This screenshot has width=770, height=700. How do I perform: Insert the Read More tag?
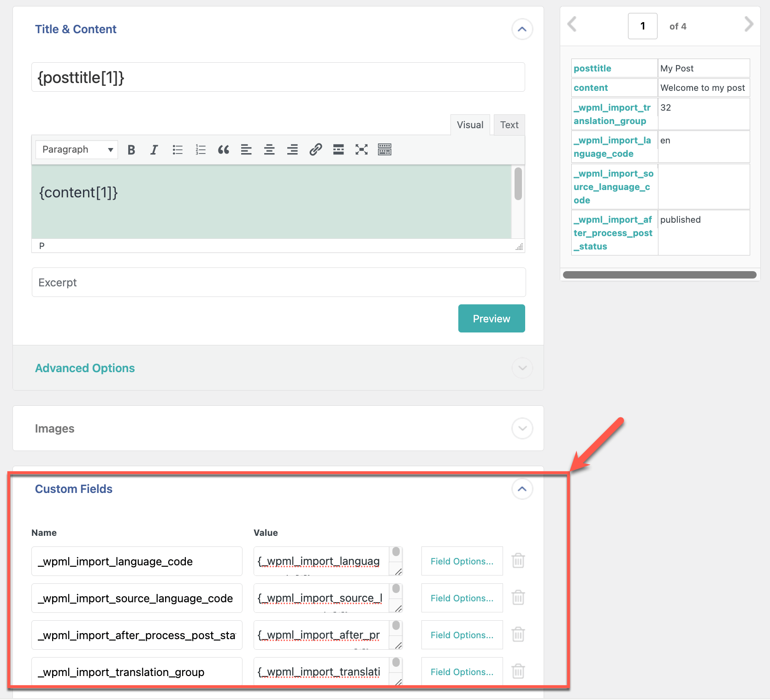click(338, 149)
